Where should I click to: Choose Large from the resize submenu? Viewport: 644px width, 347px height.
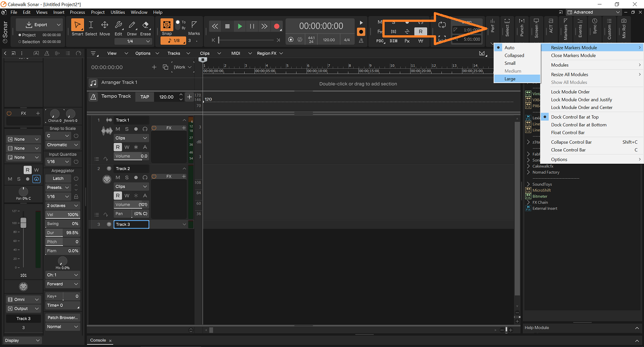tap(510, 79)
